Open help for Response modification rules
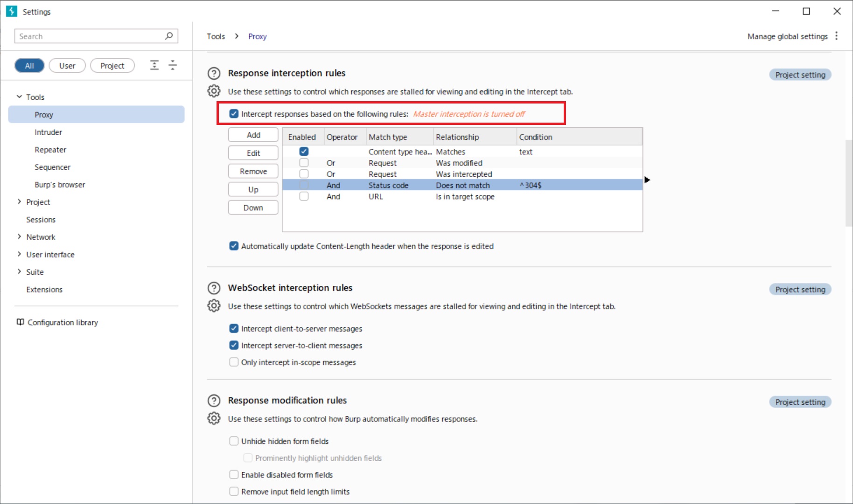The height and width of the screenshot is (504, 853). (x=214, y=401)
